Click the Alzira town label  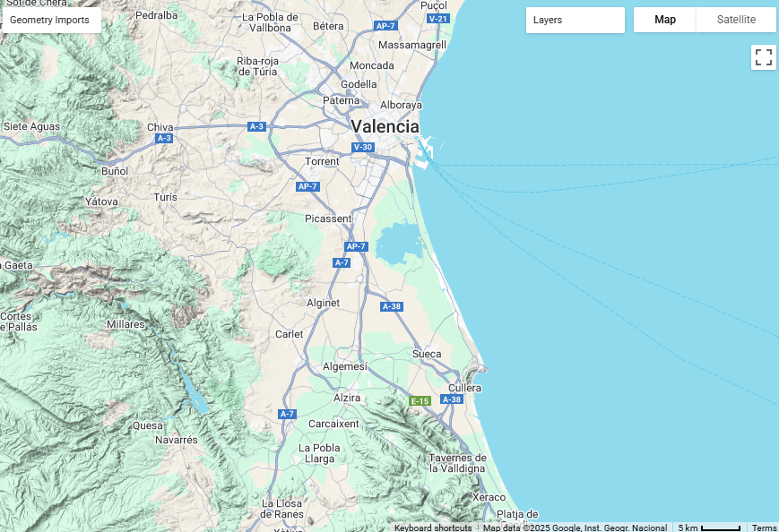click(347, 398)
